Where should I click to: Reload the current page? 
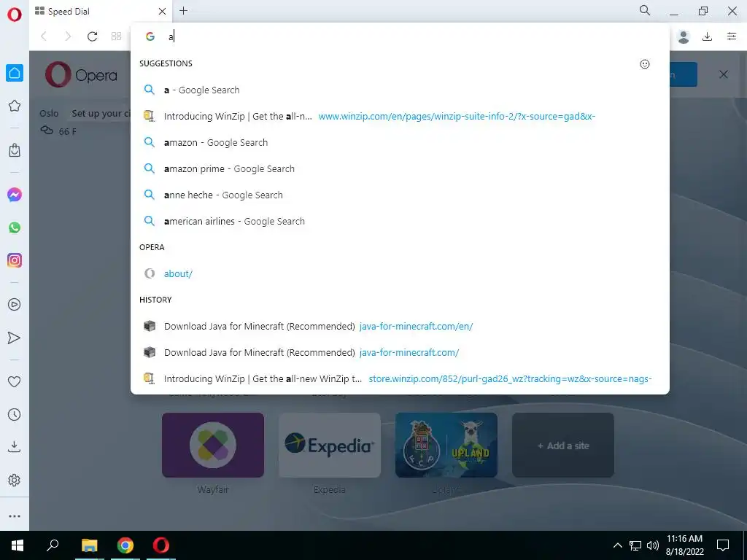92,36
